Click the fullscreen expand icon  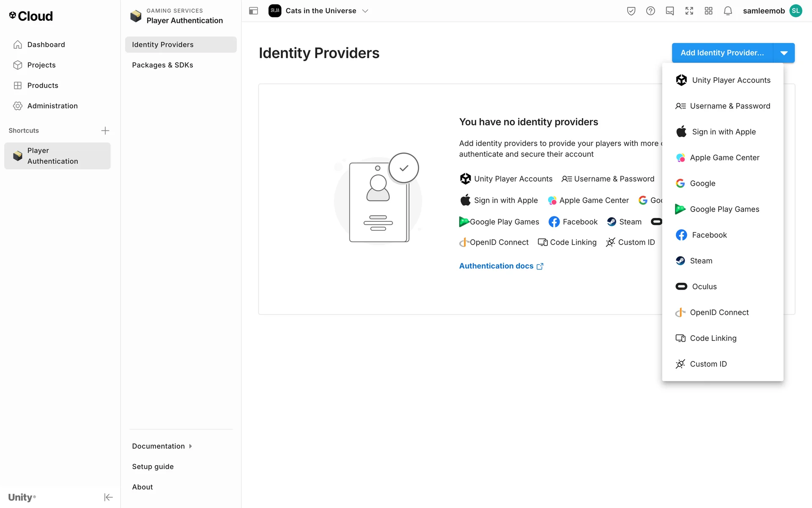click(689, 11)
